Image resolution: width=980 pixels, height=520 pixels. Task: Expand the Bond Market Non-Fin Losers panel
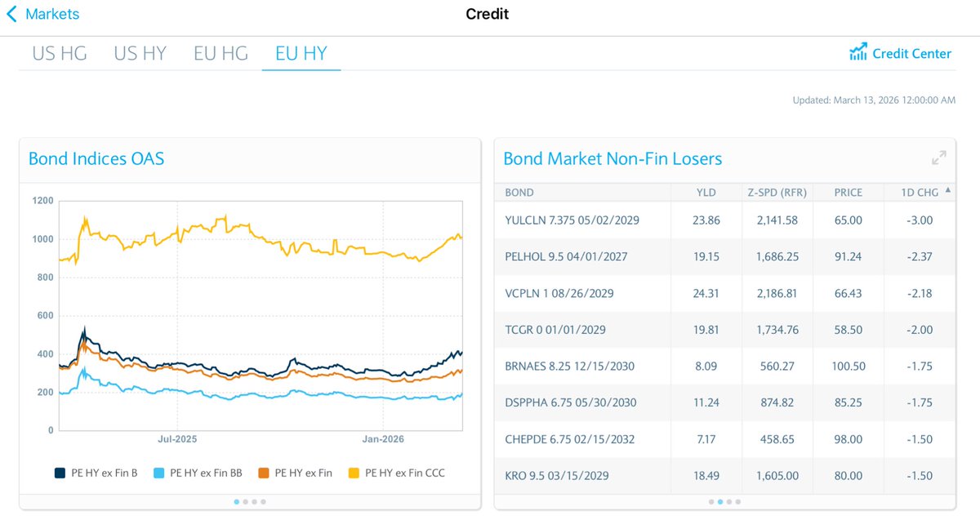[939, 158]
